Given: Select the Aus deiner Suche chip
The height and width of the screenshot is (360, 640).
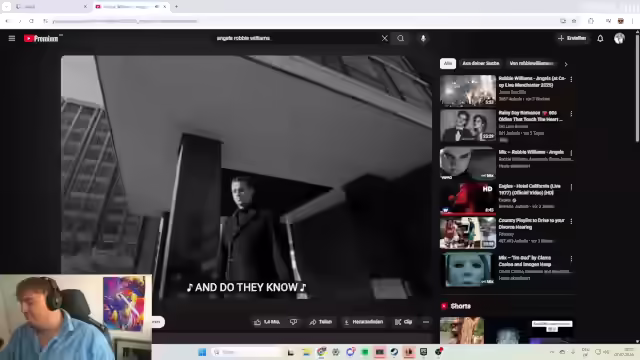Looking at the screenshot, I should pos(480,63).
